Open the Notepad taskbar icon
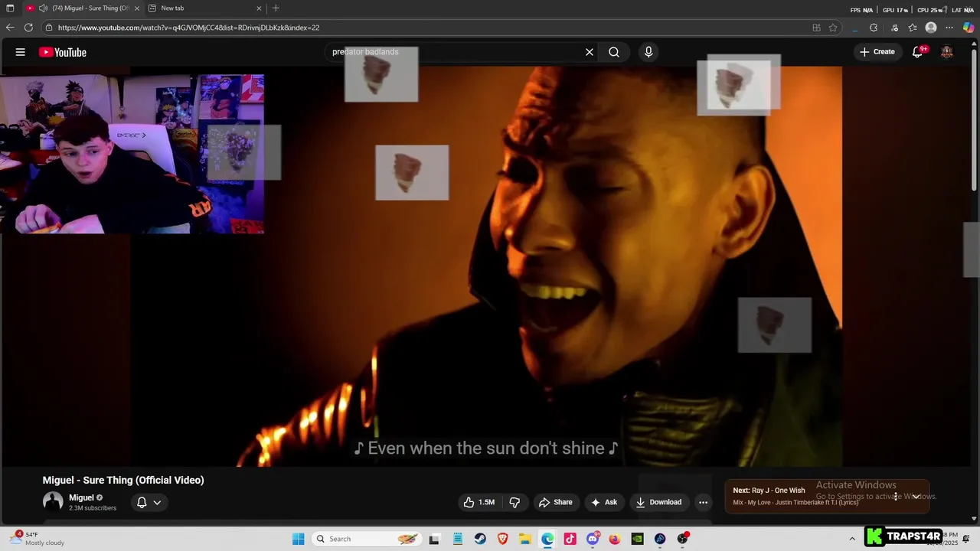Screen dimensions: 980x551 [x=457, y=539]
